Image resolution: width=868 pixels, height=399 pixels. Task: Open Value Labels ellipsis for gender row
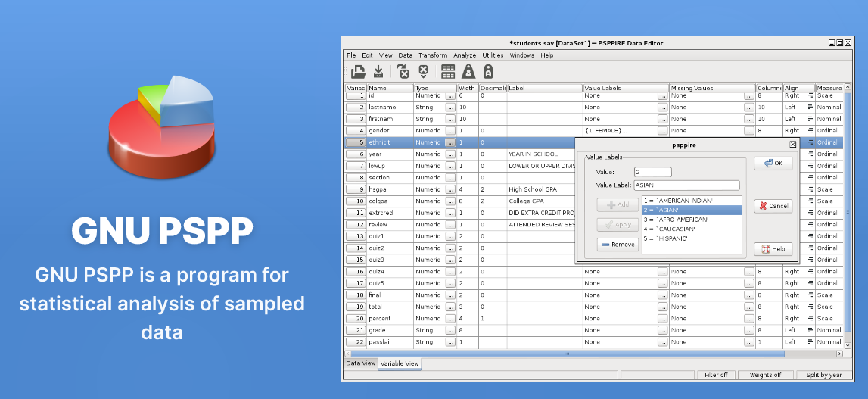click(663, 131)
